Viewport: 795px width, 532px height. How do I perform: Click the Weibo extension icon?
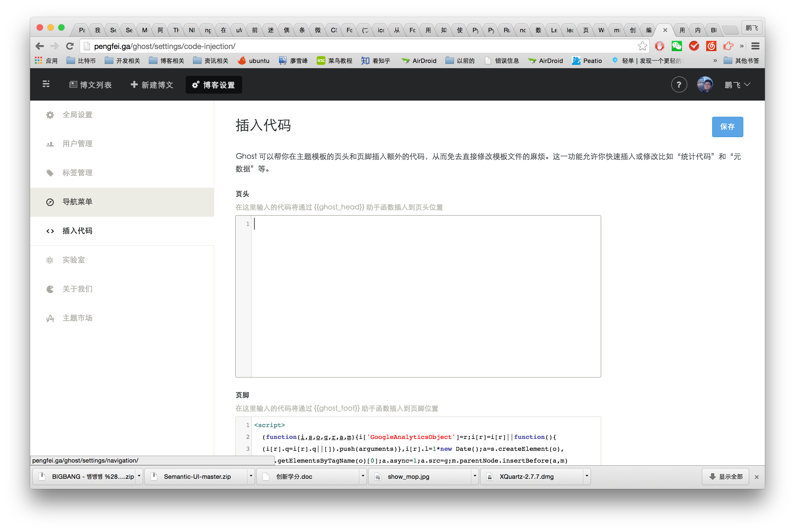[711, 46]
